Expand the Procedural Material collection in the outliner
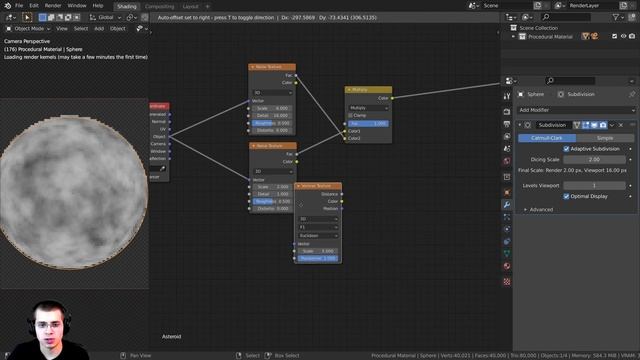Viewport: 640px width, 360px height. tap(513, 37)
